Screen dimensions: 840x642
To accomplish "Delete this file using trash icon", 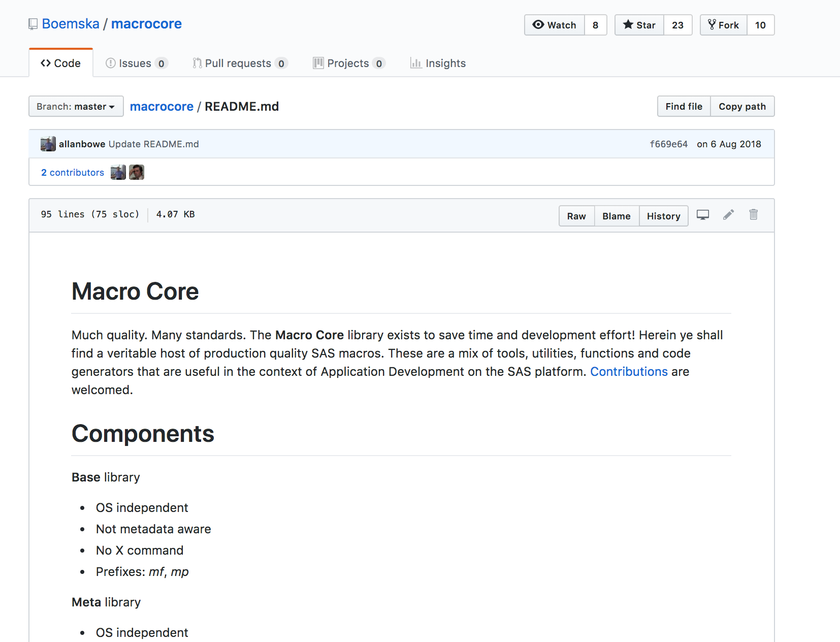I will tap(754, 214).
